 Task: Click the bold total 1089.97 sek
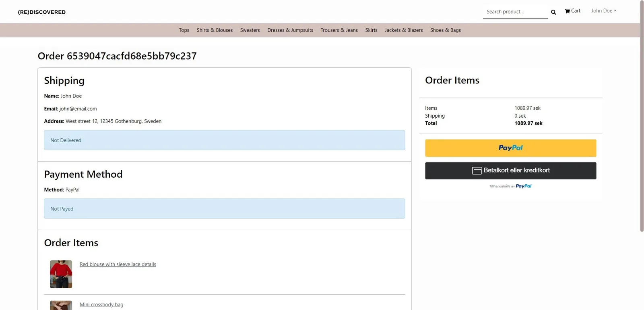click(528, 123)
